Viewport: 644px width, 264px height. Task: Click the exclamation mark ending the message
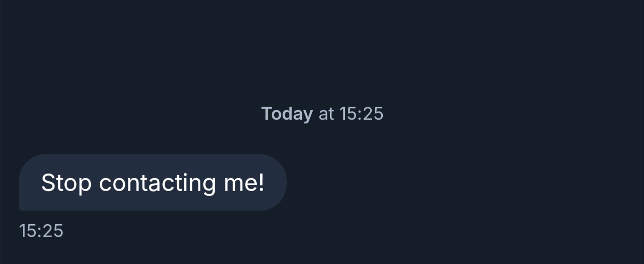261,183
